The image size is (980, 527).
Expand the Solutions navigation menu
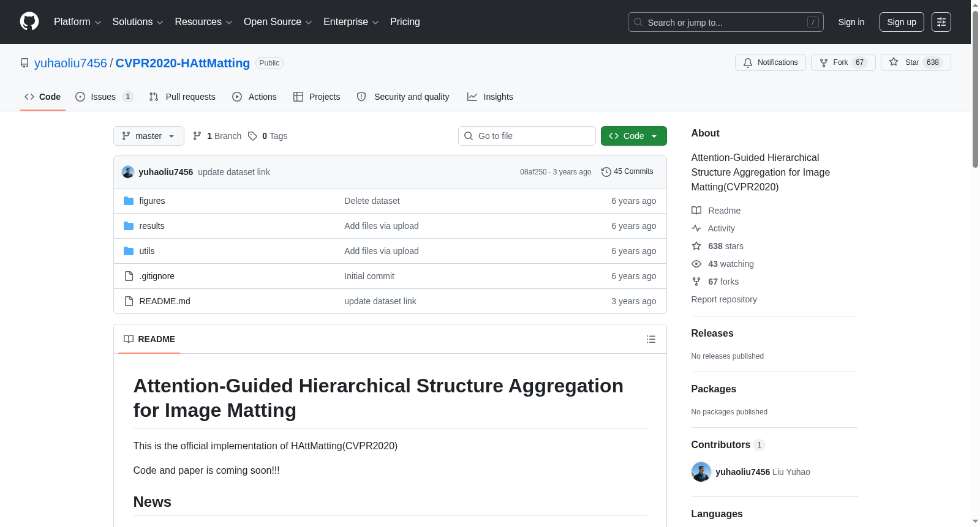(138, 22)
